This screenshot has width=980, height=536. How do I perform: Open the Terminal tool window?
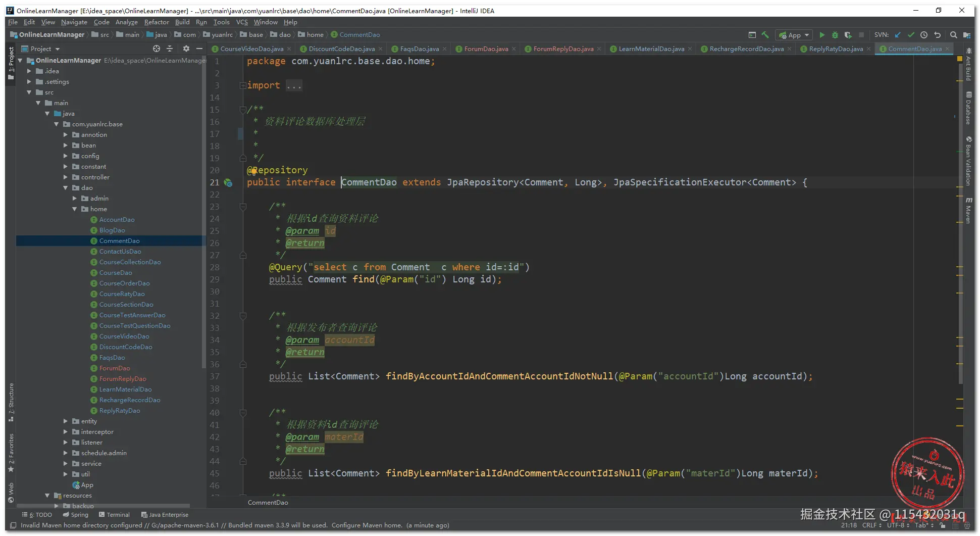pyautogui.click(x=115, y=515)
